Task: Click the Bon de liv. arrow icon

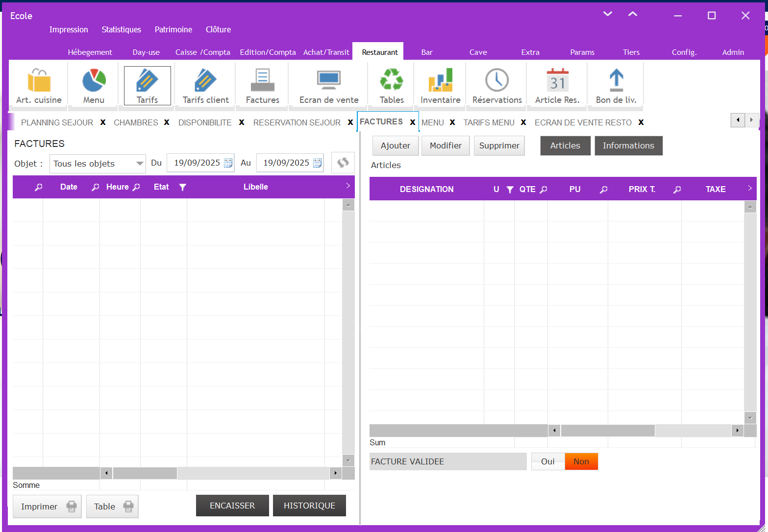Action: click(x=616, y=81)
